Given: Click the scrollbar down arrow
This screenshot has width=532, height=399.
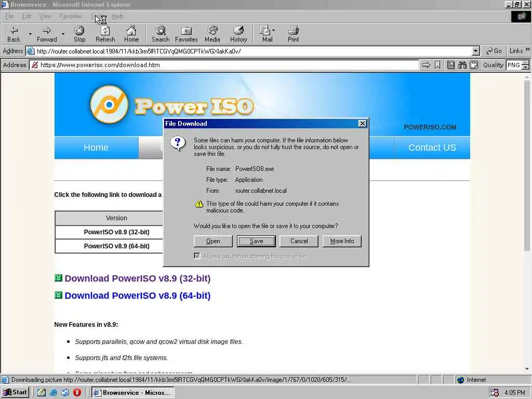Looking at the screenshot, I should click(527, 369).
